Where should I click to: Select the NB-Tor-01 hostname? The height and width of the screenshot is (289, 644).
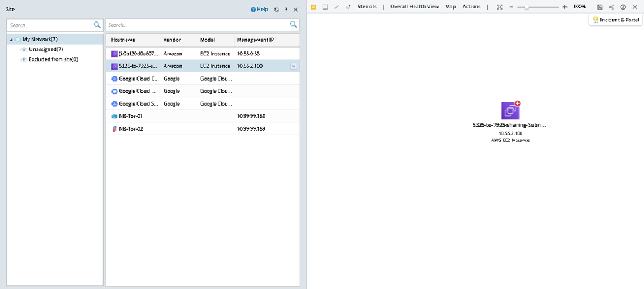point(131,116)
